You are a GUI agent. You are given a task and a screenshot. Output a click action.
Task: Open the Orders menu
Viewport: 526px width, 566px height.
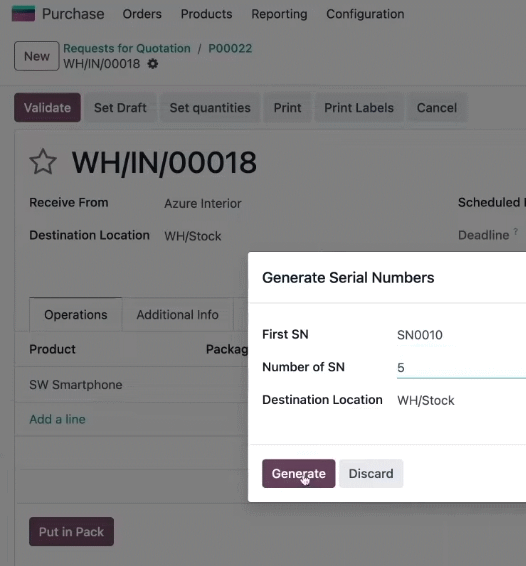point(142,14)
